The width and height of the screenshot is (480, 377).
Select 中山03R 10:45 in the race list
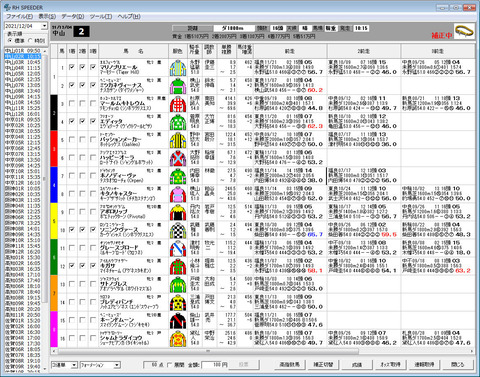coord(23,62)
